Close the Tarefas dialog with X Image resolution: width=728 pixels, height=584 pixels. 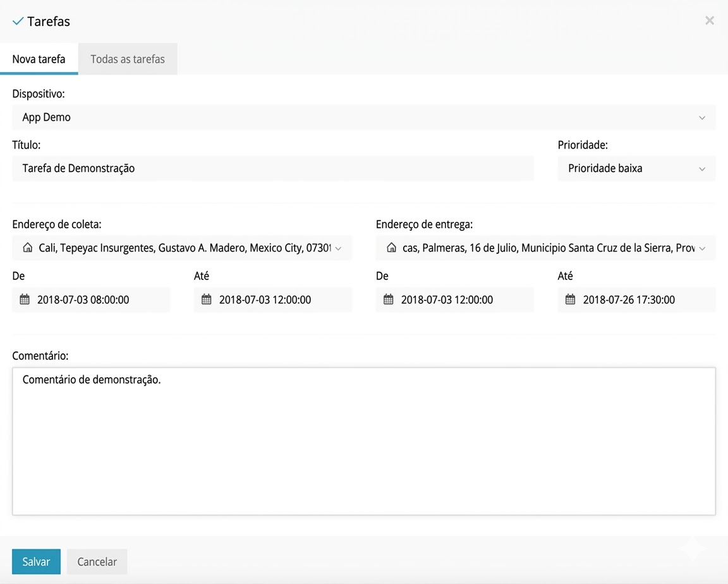tap(710, 21)
